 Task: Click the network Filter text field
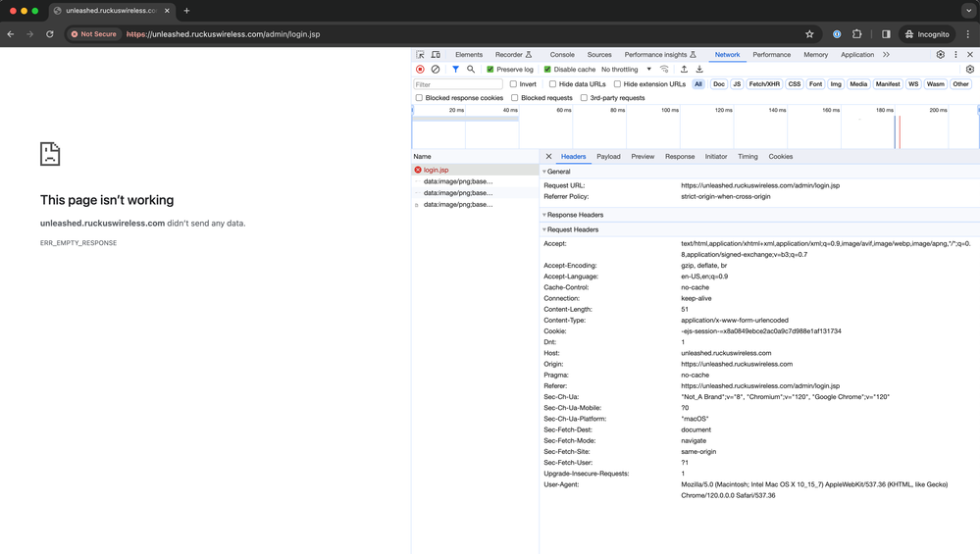pyautogui.click(x=458, y=84)
